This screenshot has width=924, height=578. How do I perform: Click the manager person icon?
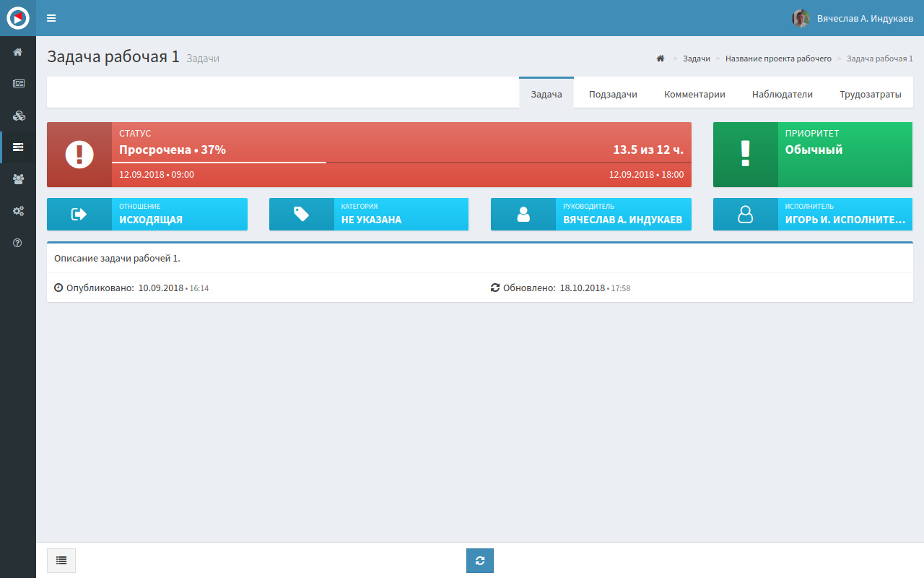(x=523, y=215)
